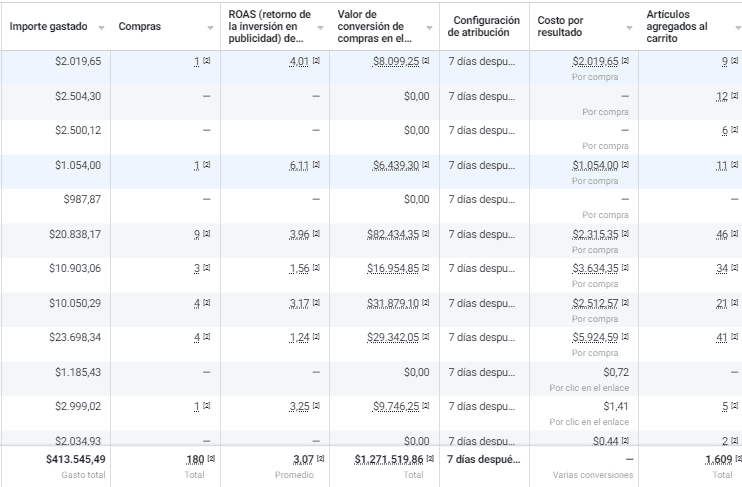This screenshot has height=487, width=742.
Task: Open the Artículos agregados al carrito arrow
Action: pos(739,28)
